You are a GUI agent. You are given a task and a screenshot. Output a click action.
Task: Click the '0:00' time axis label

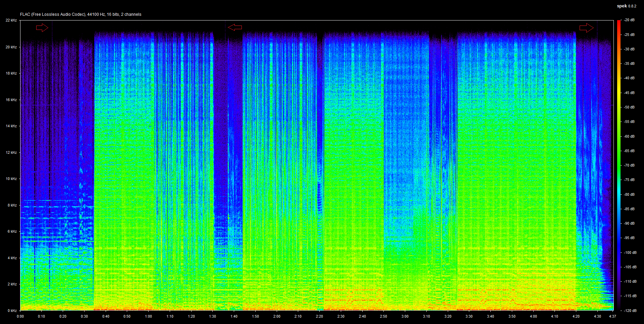click(x=20, y=316)
